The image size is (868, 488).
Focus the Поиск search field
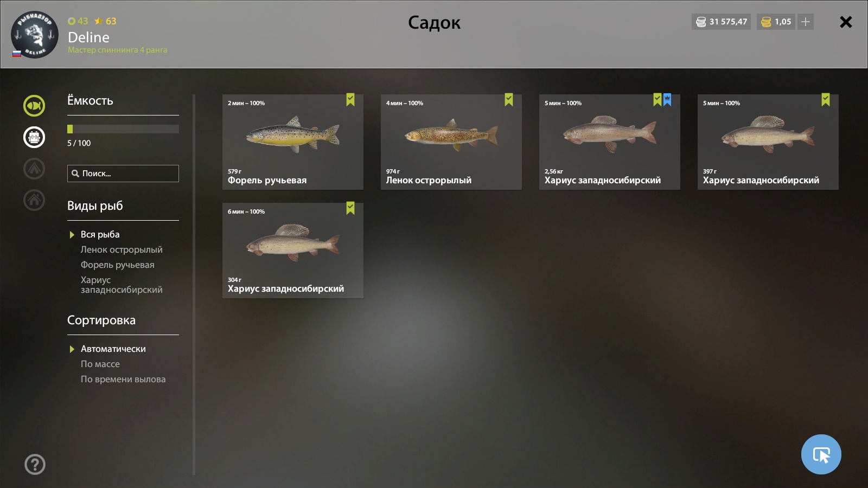click(123, 174)
